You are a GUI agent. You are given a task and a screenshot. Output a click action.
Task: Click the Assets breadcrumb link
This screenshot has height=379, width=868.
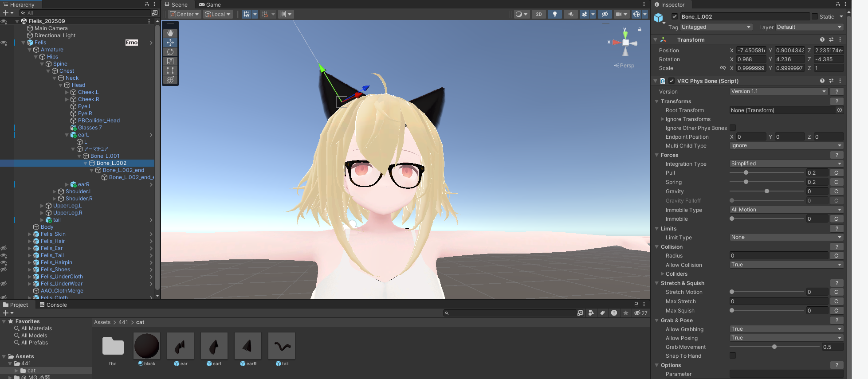pyautogui.click(x=102, y=322)
